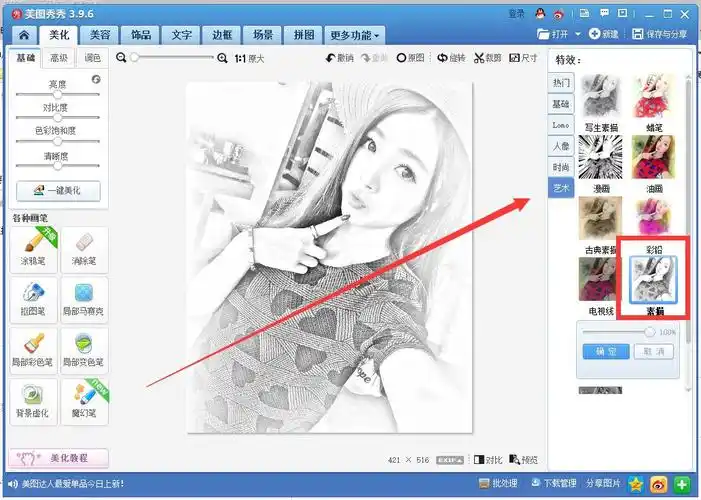Adjust the 对比度 slider

pos(58,118)
